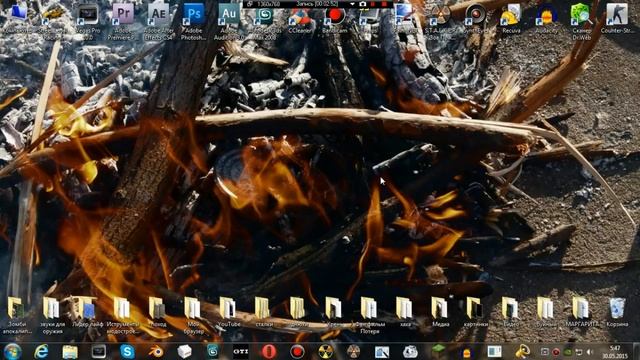Open the Vegas Pro desktop shortcut

pos(88,20)
